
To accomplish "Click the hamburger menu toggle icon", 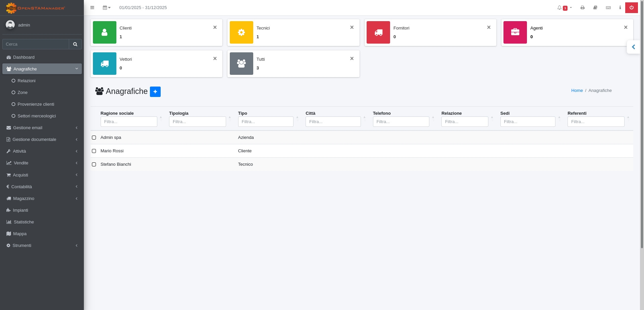I will coord(92,8).
